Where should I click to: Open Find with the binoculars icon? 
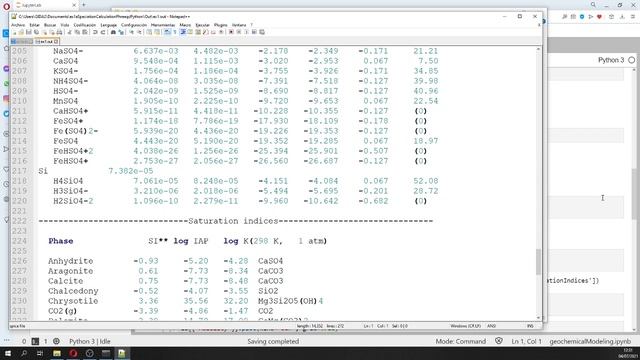point(113,32)
